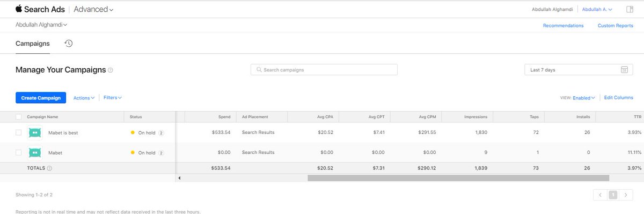Open the Last 7 days date picker
This screenshot has width=644, height=214.
coord(579,70)
